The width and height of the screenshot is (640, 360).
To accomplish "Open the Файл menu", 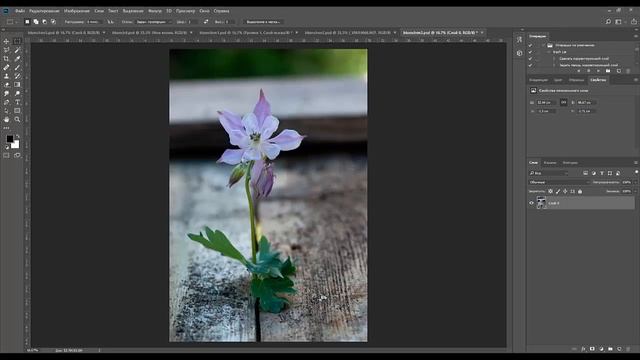I will [20, 11].
